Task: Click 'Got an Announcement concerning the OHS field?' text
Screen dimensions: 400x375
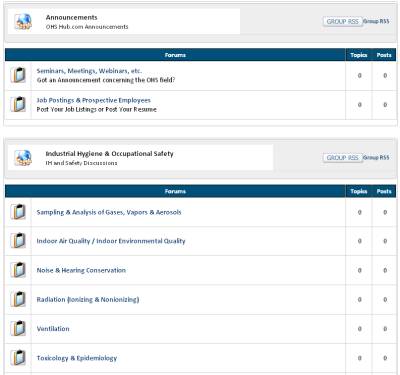Action: pyautogui.click(x=106, y=80)
